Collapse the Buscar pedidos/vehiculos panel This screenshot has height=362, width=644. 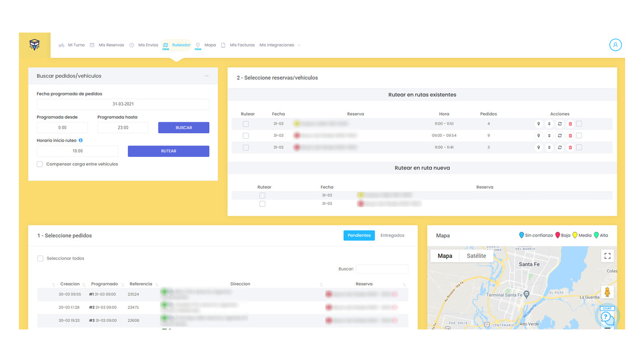click(206, 76)
